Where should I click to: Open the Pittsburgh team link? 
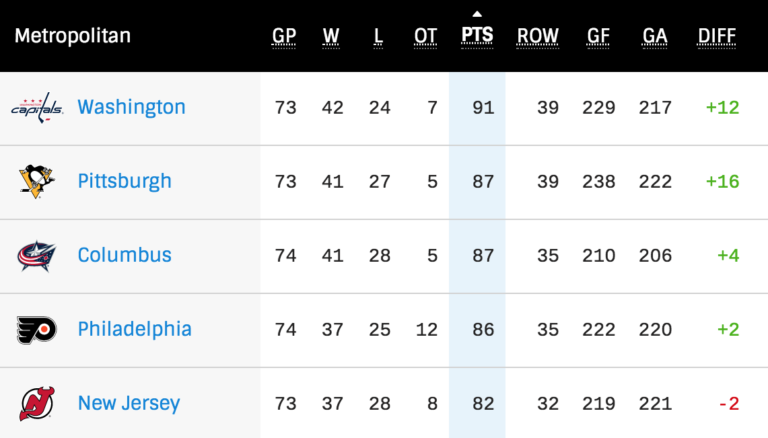click(x=124, y=181)
